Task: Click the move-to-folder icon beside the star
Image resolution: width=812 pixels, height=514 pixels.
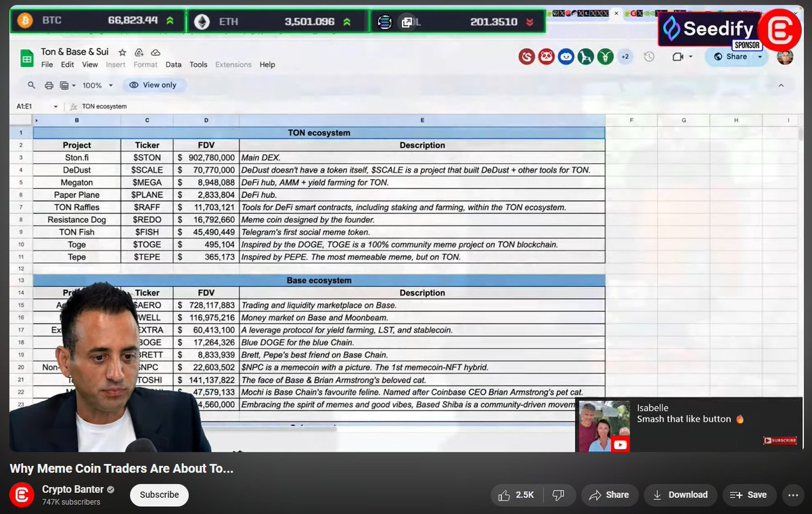Action: [x=139, y=52]
